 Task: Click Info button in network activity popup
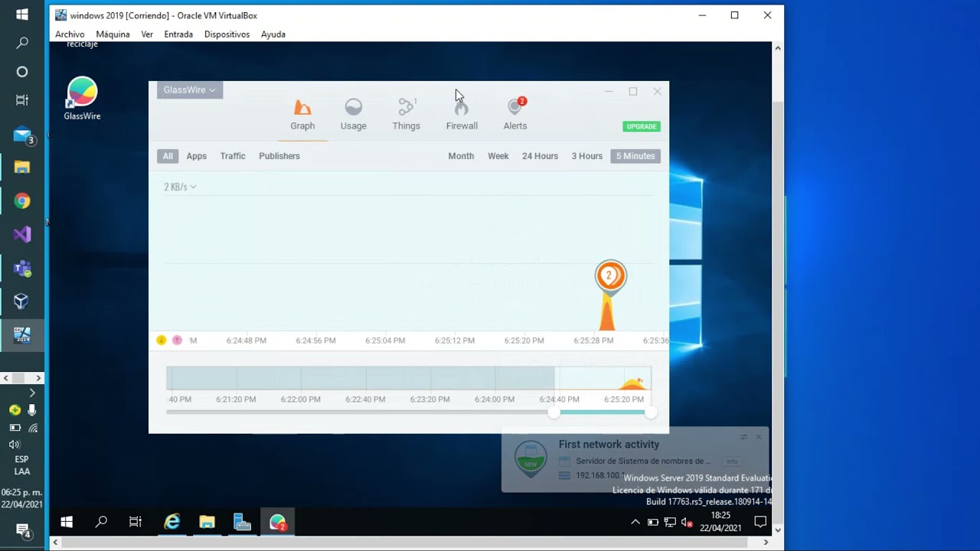click(732, 461)
